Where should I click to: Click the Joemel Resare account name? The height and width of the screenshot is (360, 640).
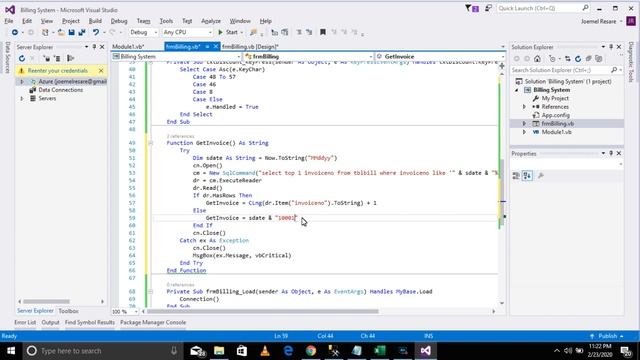click(x=598, y=21)
